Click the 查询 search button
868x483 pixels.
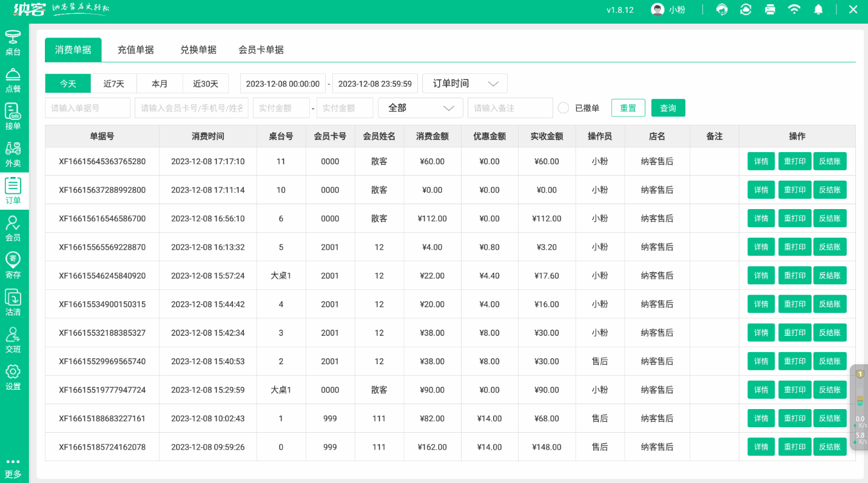point(668,107)
